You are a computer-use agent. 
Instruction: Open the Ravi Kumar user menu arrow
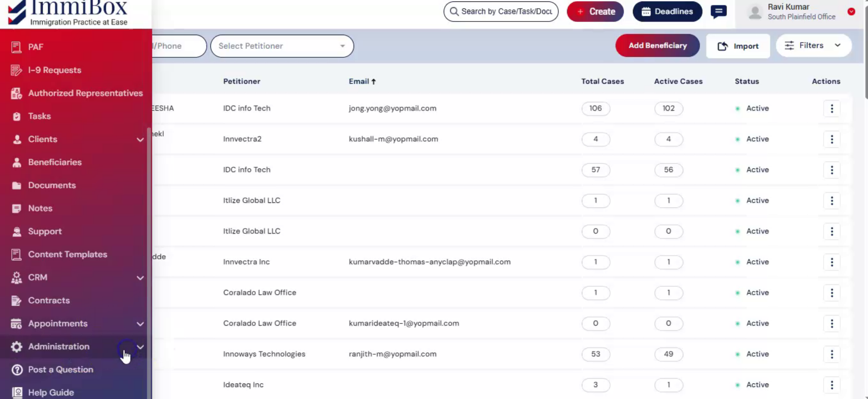tap(851, 12)
